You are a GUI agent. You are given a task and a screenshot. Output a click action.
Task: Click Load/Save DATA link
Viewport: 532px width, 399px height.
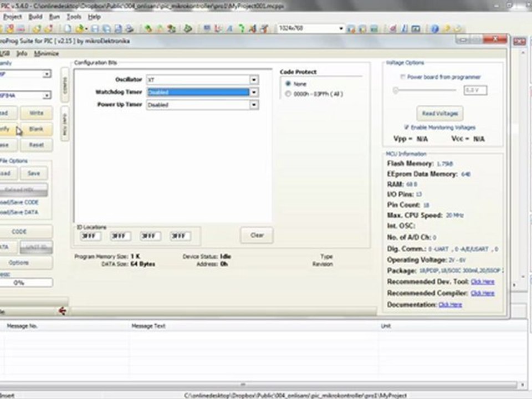(x=19, y=212)
